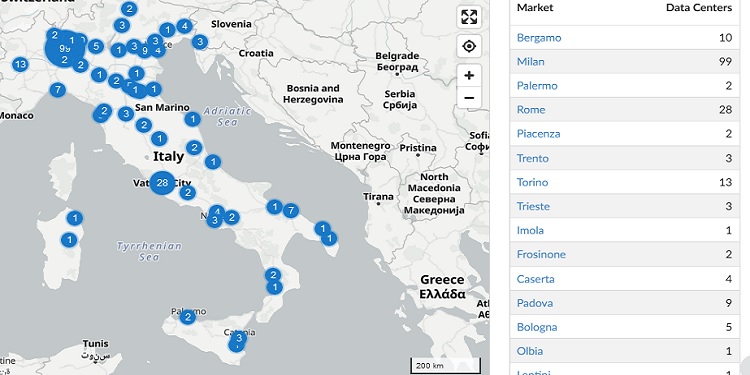Viewport: 750px width, 375px height.
Task: Click the northern Sardinia marker labeled 1
Action: pyautogui.click(x=75, y=218)
